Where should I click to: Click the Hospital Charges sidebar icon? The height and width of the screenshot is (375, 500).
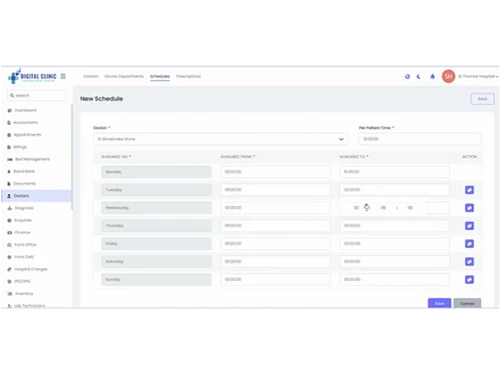tap(9, 269)
